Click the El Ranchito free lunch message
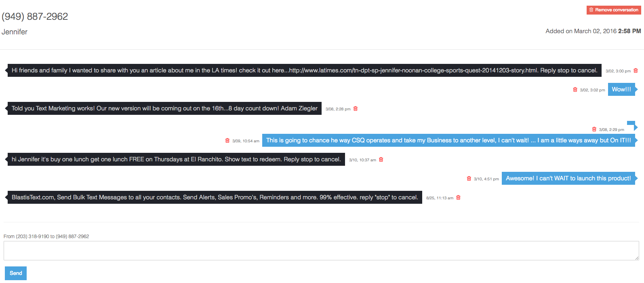644x283 pixels. point(176,159)
